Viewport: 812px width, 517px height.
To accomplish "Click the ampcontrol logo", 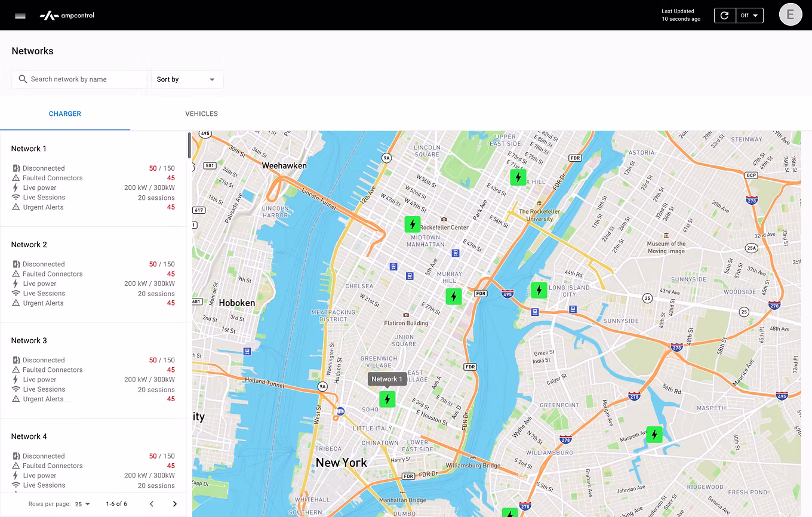I will pyautogui.click(x=67, y=16).
